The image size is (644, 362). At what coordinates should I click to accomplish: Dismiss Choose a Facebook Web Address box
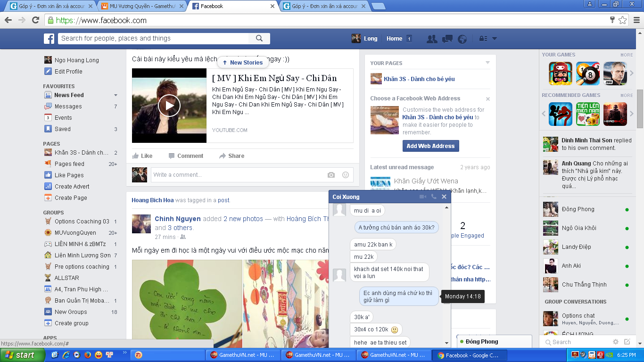coord(488,99)
